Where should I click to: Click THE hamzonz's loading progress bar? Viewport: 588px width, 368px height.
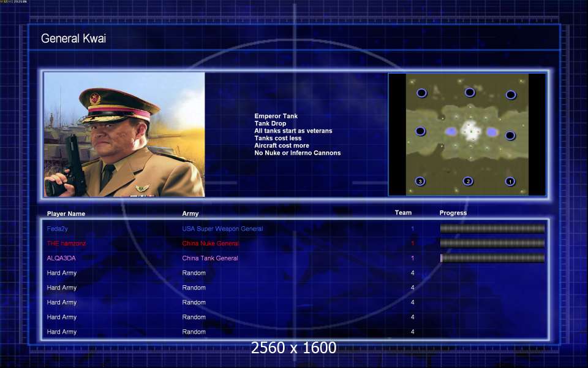pyautogui.click(x=492, y=243)
